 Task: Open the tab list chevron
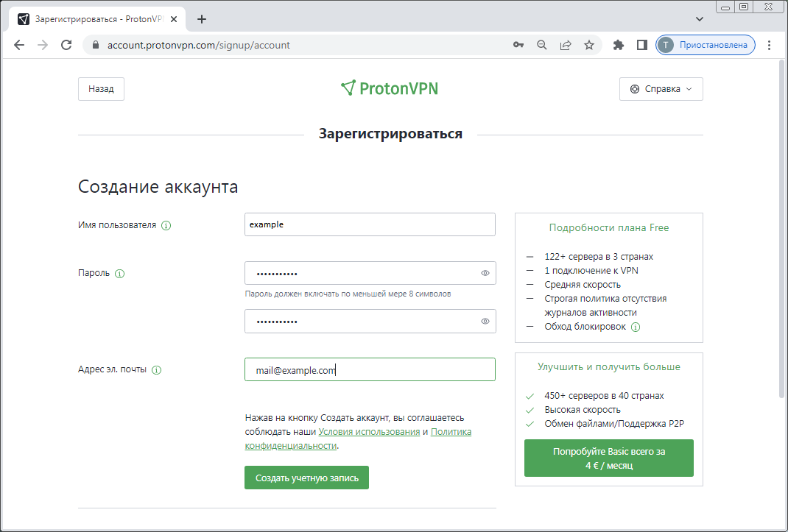tap(698, 19)
